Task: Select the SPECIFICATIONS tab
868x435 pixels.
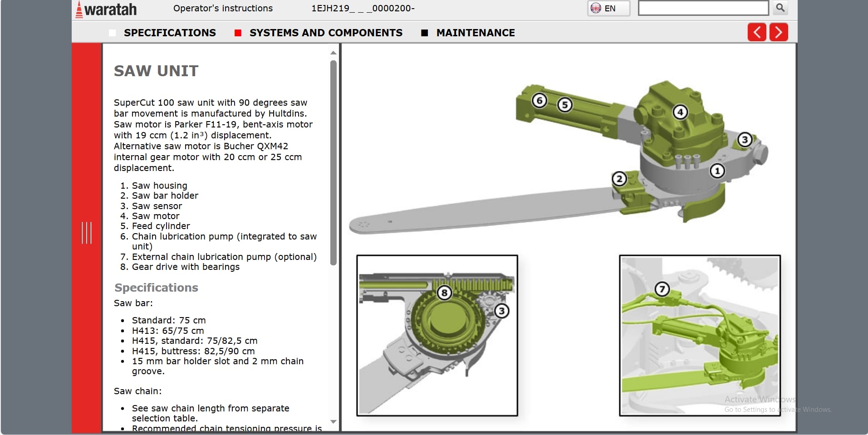Action: 170,33
